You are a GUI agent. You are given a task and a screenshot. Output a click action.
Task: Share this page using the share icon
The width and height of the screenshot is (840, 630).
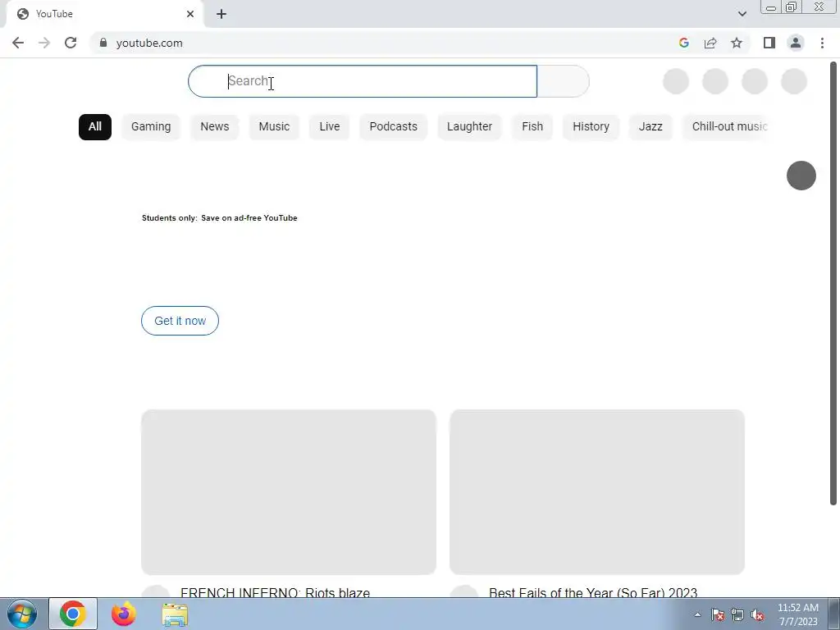tap(710, 43)
